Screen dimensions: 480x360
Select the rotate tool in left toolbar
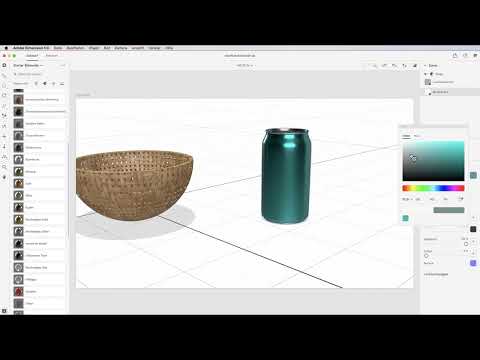click(4, 95)
